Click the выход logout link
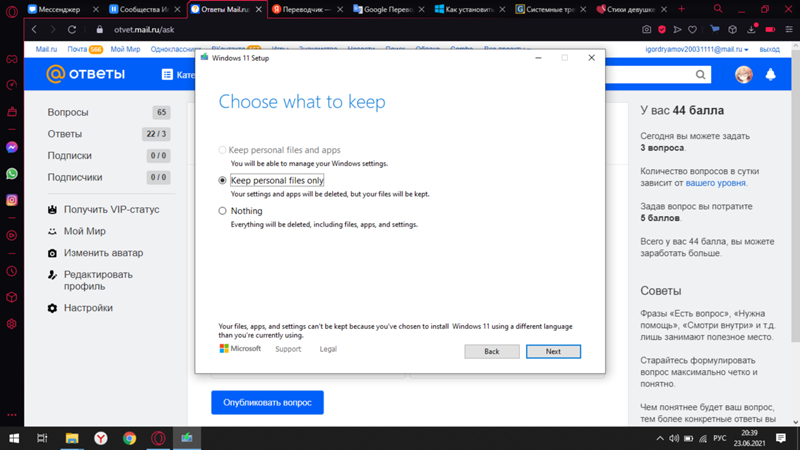The image size is (800, 450). (x=769, y=49)
